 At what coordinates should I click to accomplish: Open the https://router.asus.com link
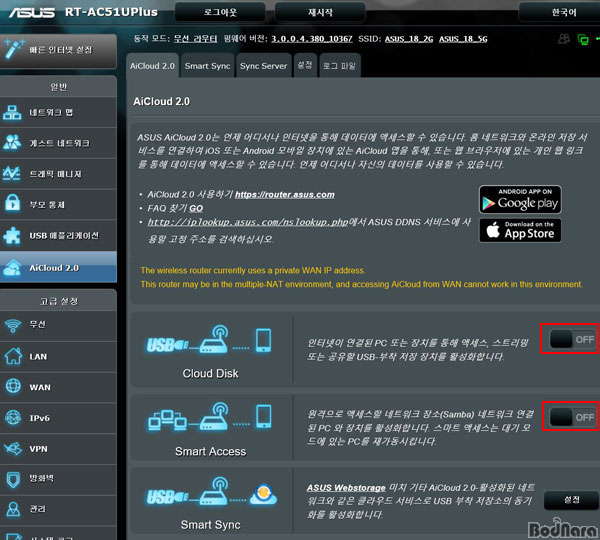coord(285,194)
